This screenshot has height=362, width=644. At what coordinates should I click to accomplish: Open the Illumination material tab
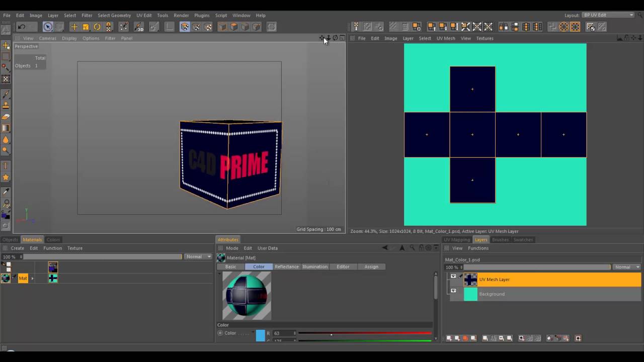tap(314, 266)
